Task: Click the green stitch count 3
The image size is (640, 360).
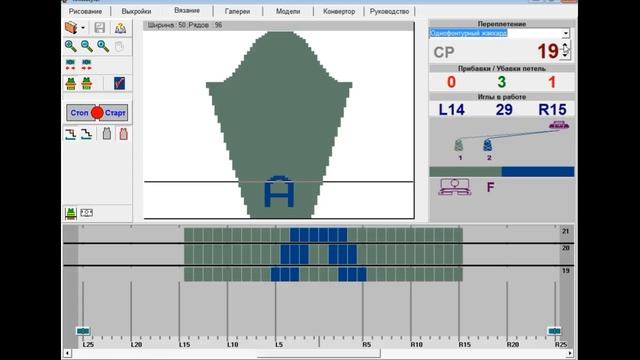Action: (x=502, y=82)
